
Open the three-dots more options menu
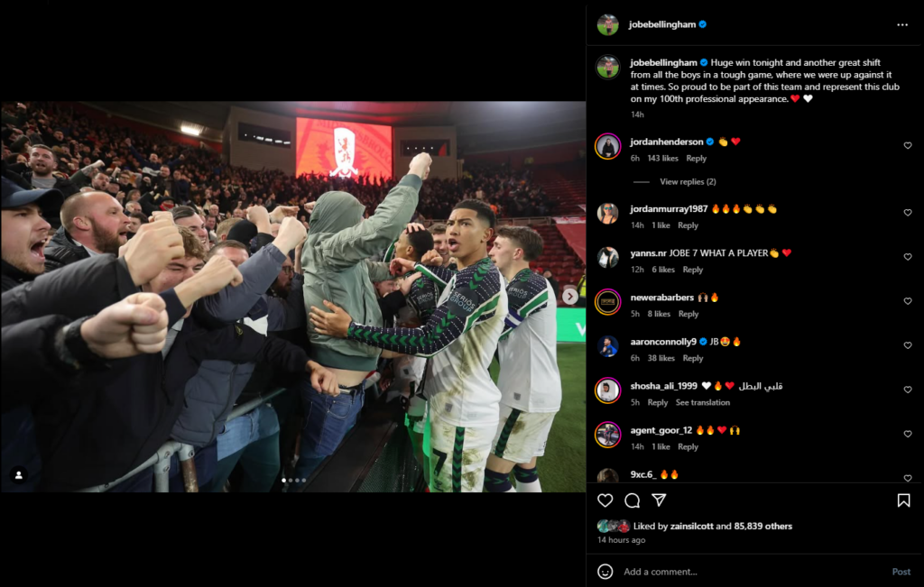[x=902, y=24]
